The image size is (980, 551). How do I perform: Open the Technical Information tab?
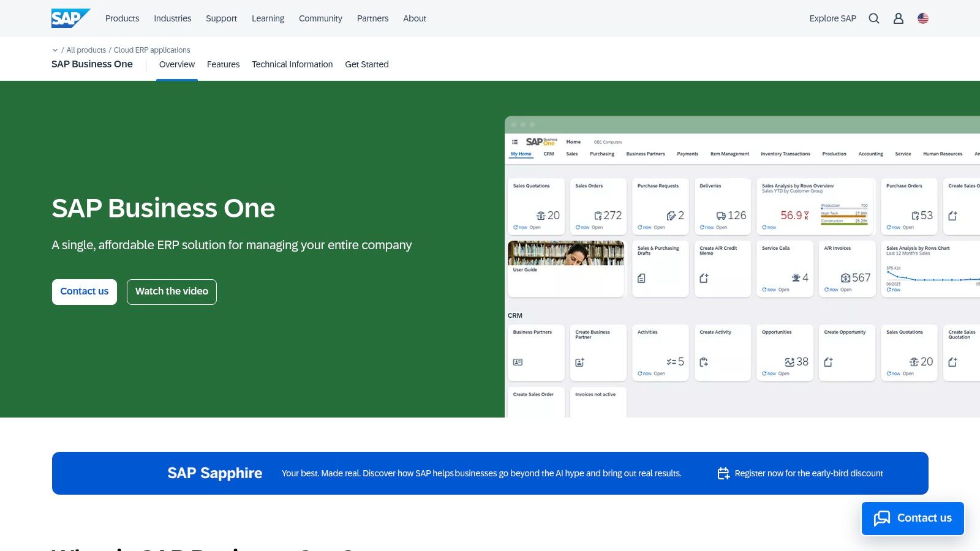(292, 64)
